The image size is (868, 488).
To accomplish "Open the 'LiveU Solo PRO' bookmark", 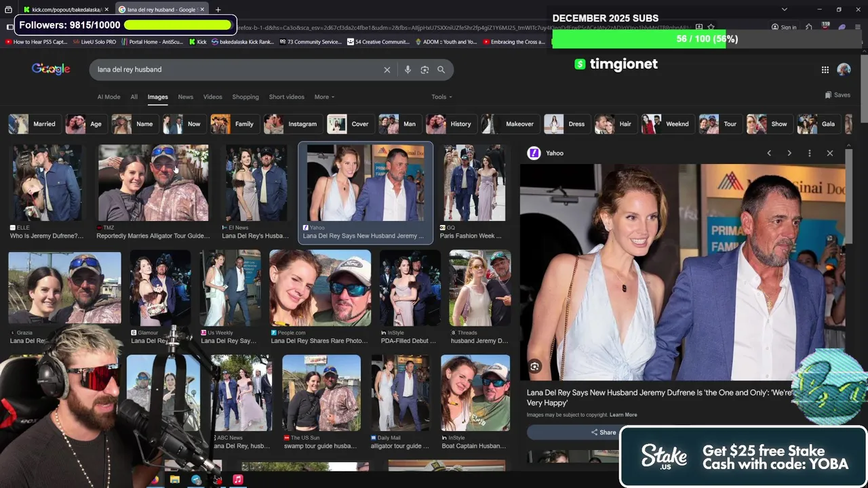I will click(94, 42).
